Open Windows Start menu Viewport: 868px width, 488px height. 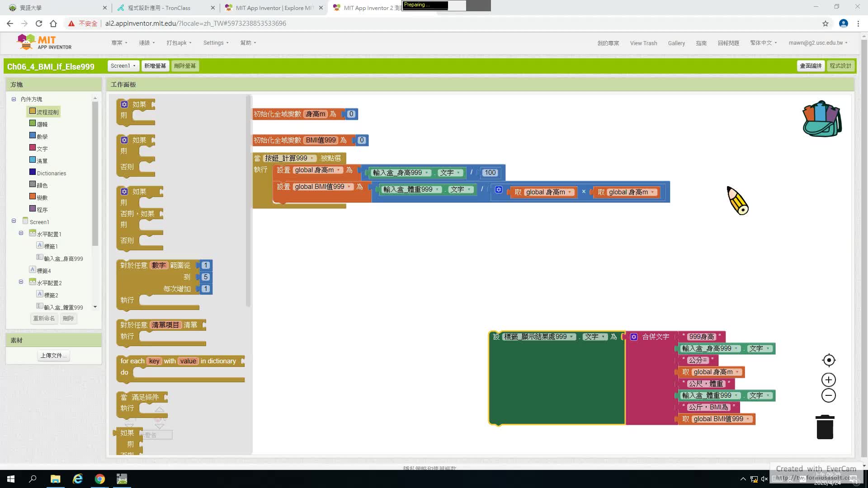[x=11, y=479]
